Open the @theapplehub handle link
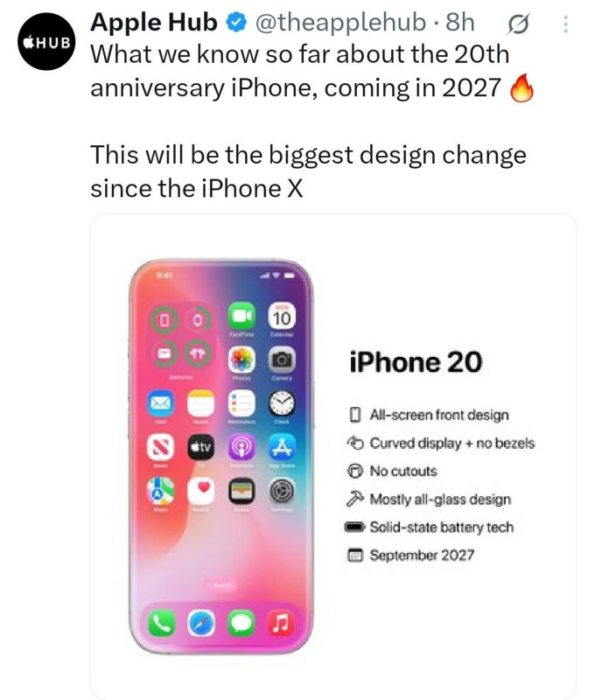 (340, 23)
